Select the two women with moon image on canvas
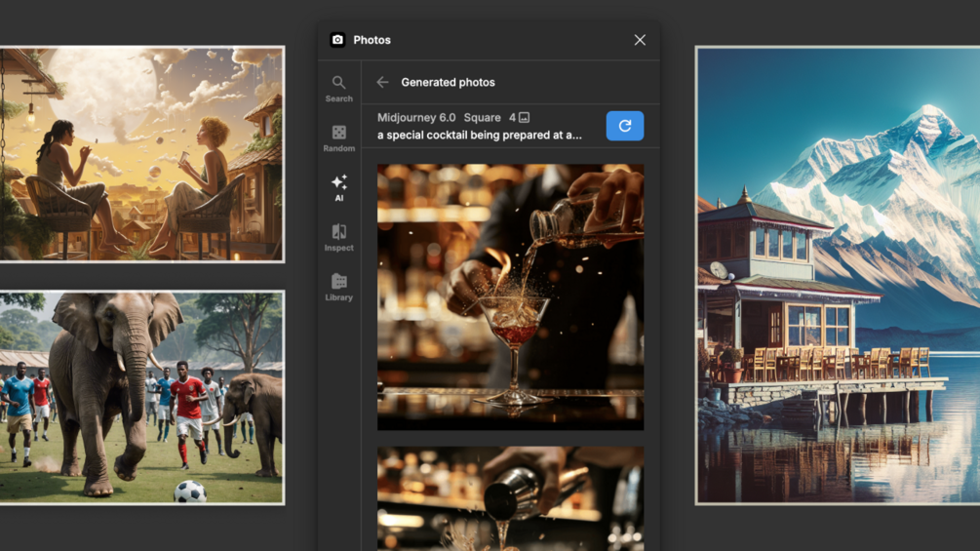Screen dimensions: 980x551 pos(141,154)
